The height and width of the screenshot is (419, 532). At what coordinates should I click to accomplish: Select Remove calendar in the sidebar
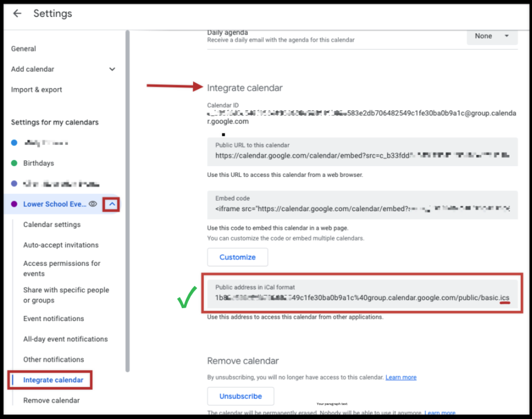pyautogui.click(x=52, y=400)
